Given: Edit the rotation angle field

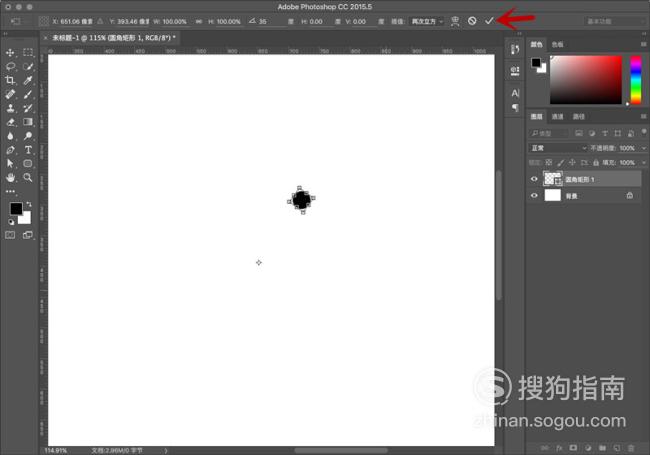Looking at the screenshot, I should (x=272, y=21).
